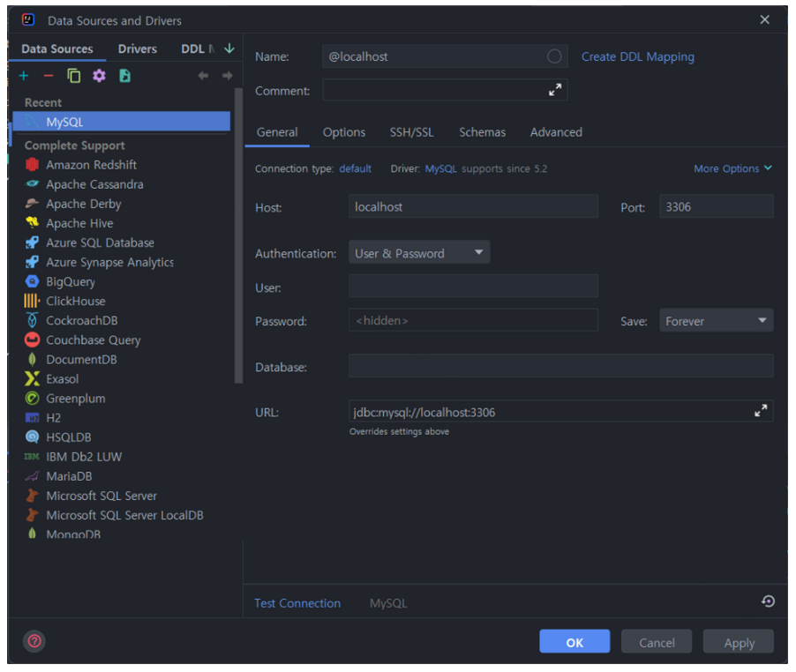Expand More Options menu
The width and height of the screenshot is (796, 672).
(732, 168)
